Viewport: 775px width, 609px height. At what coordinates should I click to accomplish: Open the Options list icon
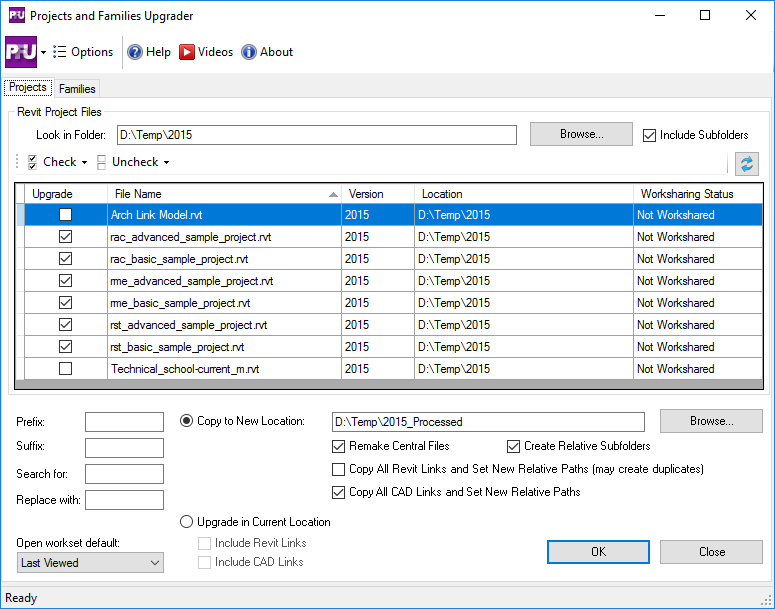(60, 52)
